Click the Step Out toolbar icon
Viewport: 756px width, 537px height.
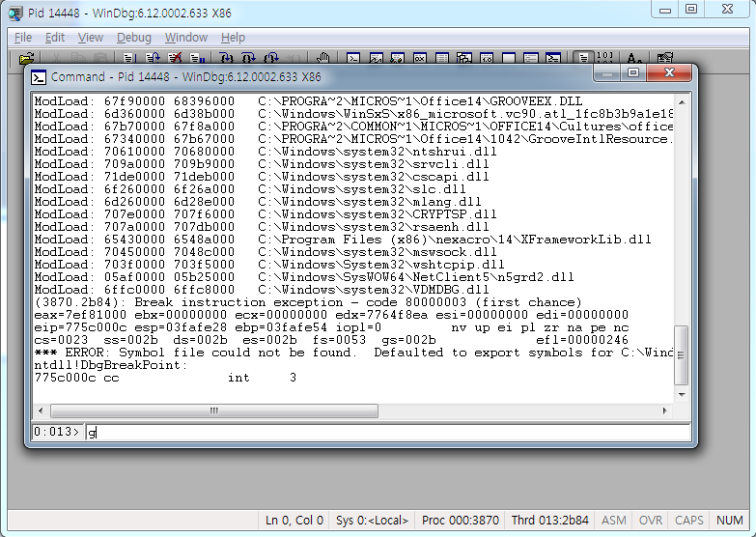tap(271, 58)
